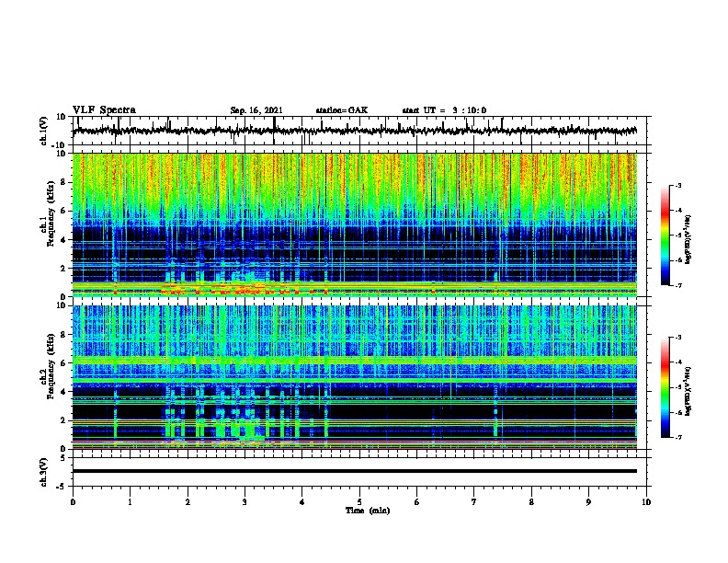
Task: Click time axis tick label "1"
Action: pyautogui.click(x=130, y=502)
